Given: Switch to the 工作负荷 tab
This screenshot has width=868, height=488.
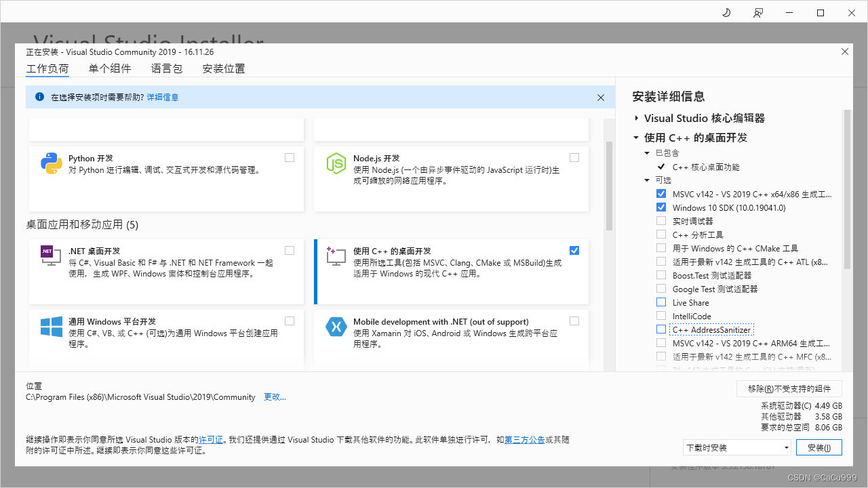Looking at the screenshot, I should (47, 68).
